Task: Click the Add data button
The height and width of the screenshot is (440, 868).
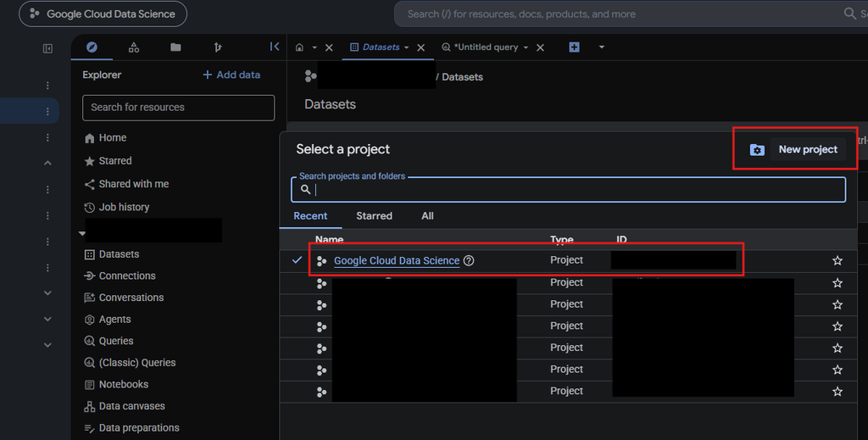Action: [231, 75]
